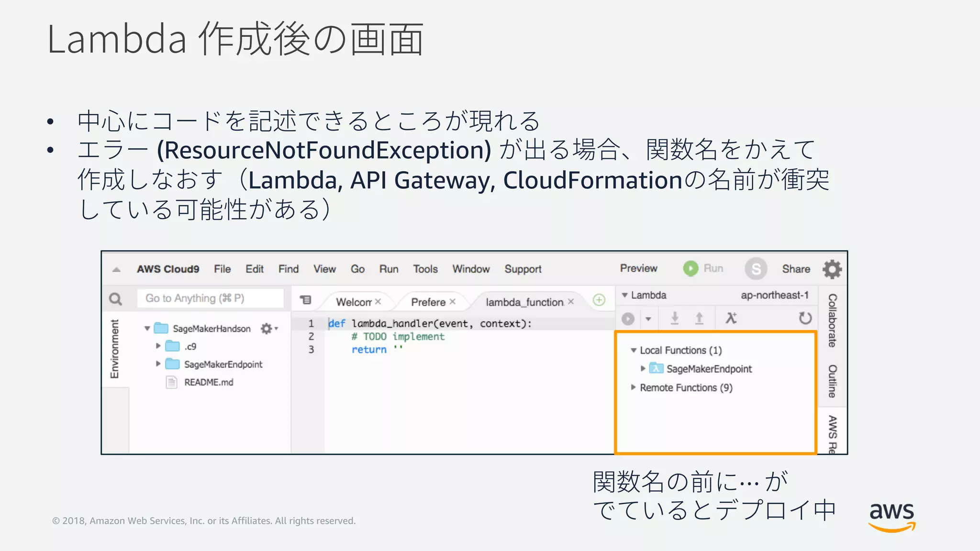Open a new tab with plus icon
Image resolution: width=980 pixels, height=551 pixels.
[599, 300]
